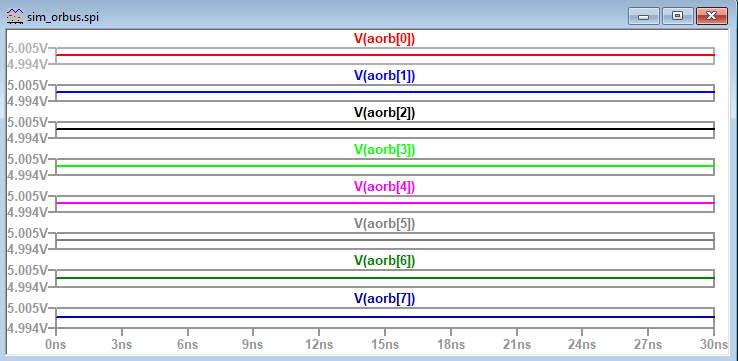738x361 pixels.
Task: Select the V(aorb[0]) trace label
Action: coord(385,39)
